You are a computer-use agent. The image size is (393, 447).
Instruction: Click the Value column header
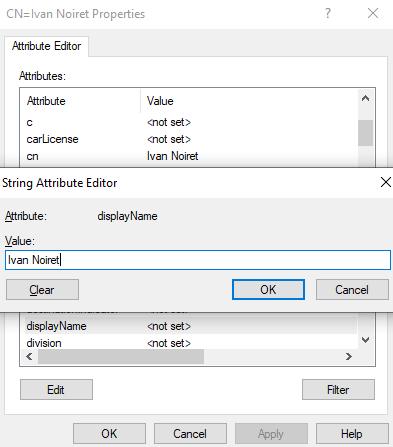click(x=249, y=101)
